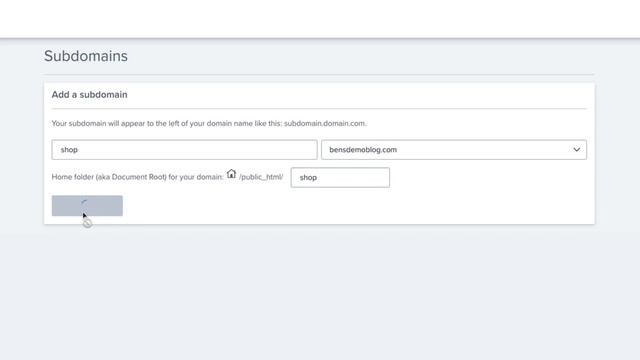This screenshot has height=360, width=640.
Task: Click the Home folder (aka Document Root) label
Action: tap(138, 177)
